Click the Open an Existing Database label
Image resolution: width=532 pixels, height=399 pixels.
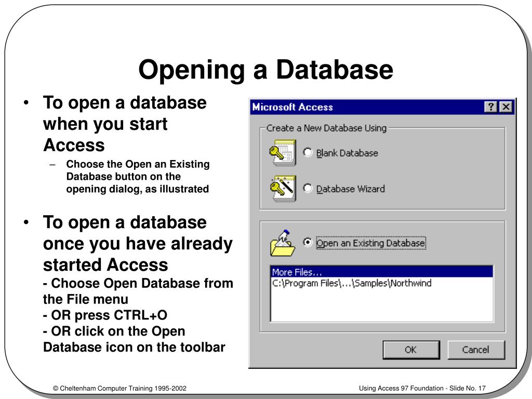point(371,243)
